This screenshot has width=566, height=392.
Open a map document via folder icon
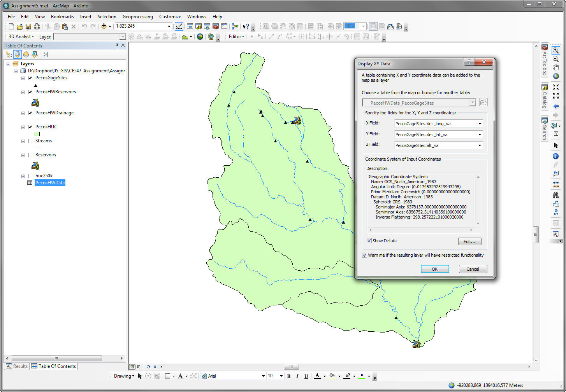pyautogui.click(x=19, y=26)
